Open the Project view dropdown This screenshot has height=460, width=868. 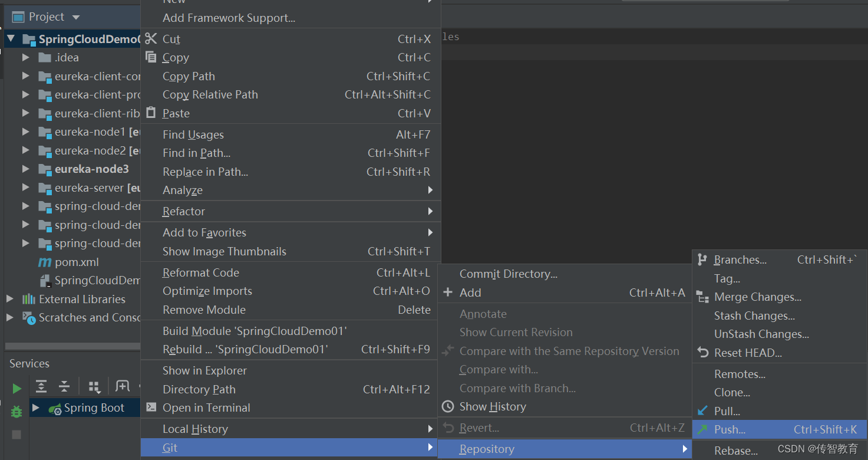pos(76,17)
